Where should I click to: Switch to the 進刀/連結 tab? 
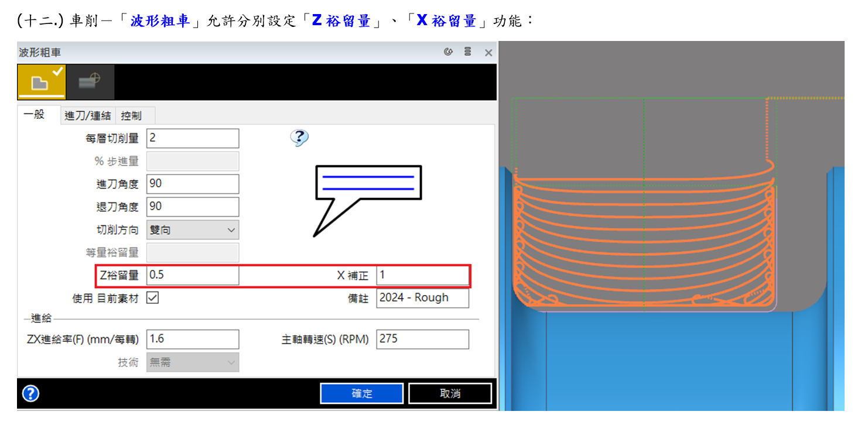[x=88, y=116]
